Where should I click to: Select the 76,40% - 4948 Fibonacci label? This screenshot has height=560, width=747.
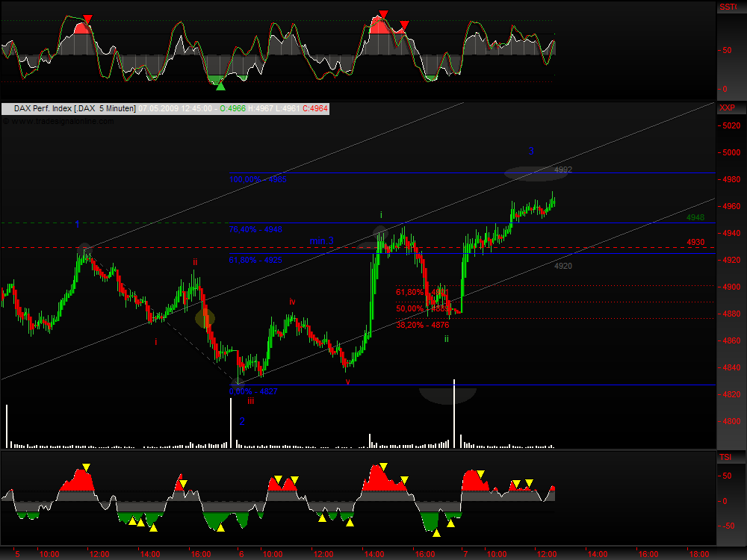[255, 231]
